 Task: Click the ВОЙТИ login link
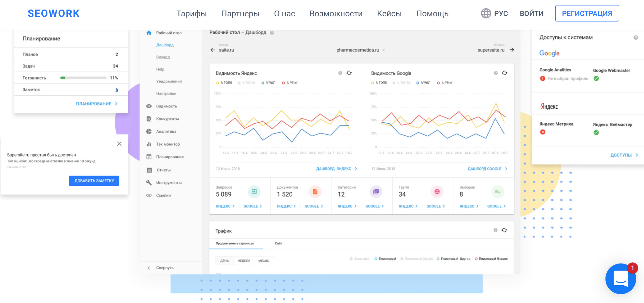(x=531, y=14)
